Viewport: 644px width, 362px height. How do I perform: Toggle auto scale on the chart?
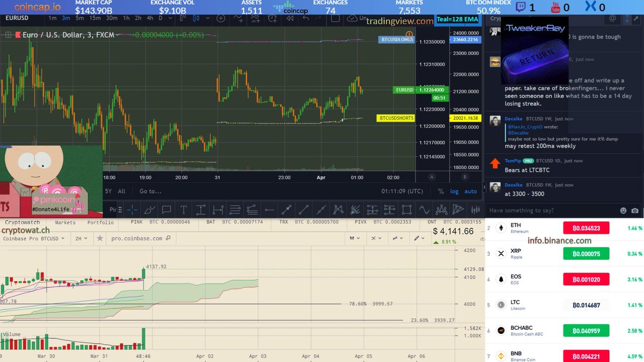pos(471,191)
